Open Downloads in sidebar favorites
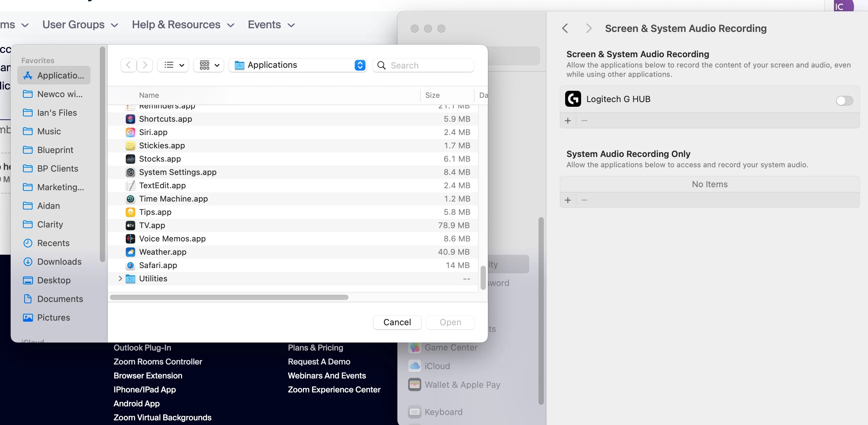The height and width of the screenshot is (425, 868). [59, 262]
